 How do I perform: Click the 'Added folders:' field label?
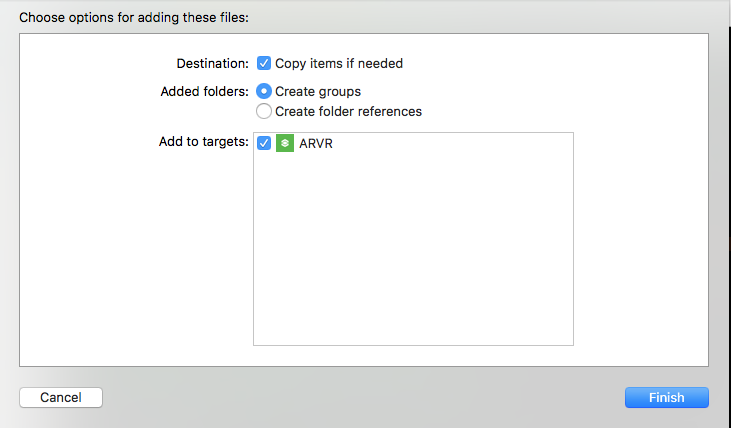[x=205, y=91]
